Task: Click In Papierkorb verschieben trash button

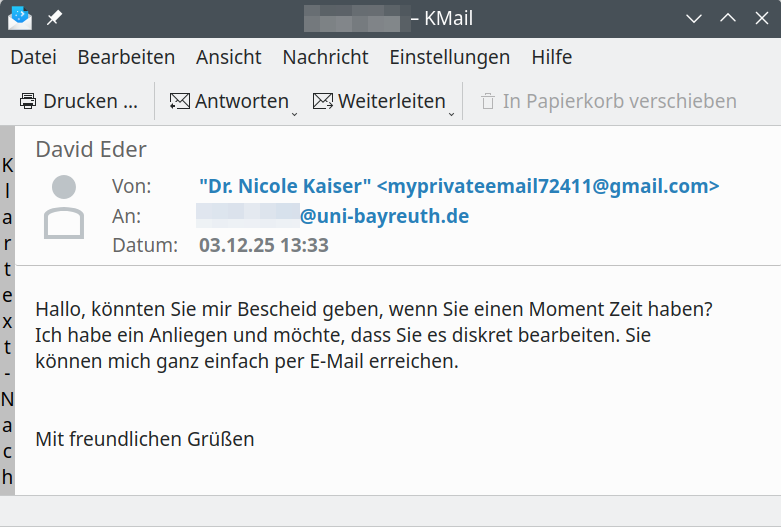Action: point(608,101)
